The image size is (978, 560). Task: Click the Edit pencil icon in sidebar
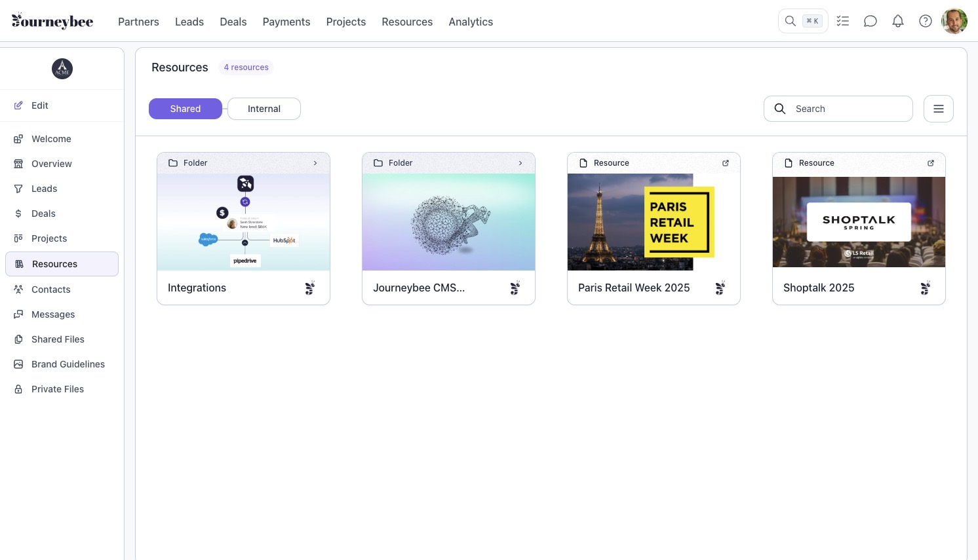(x=18, y=105)
